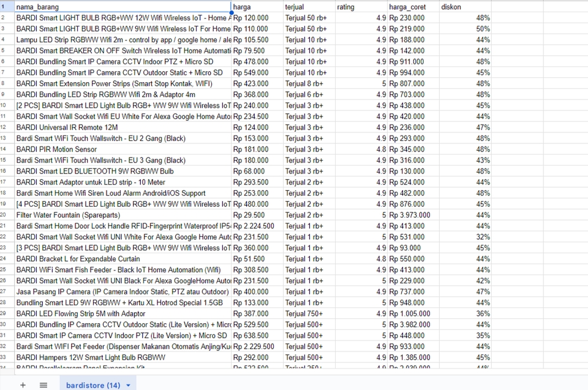This screenshot has height=390, width=588.
Task: Select diskon cell 36%
Action: click(466, 314)
